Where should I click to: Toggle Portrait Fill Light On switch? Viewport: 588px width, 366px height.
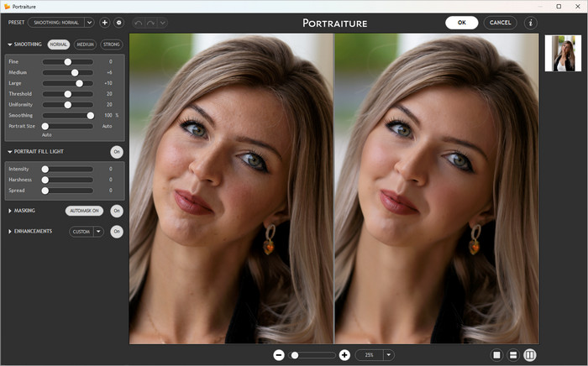[117, 152]
